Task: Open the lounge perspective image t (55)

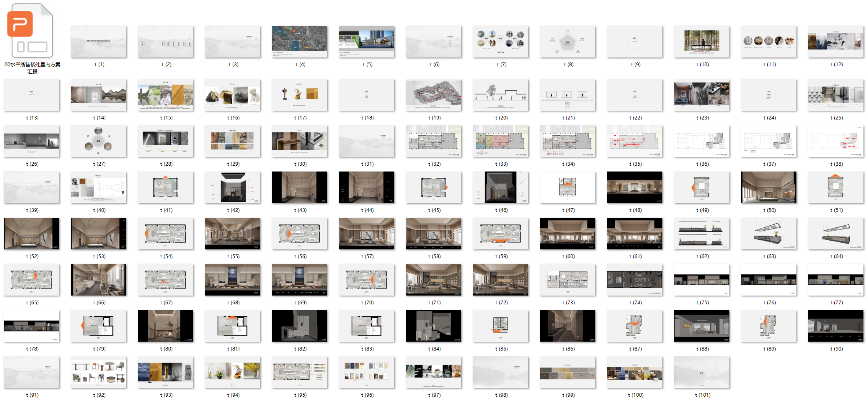Action: [x=232, y=234]
